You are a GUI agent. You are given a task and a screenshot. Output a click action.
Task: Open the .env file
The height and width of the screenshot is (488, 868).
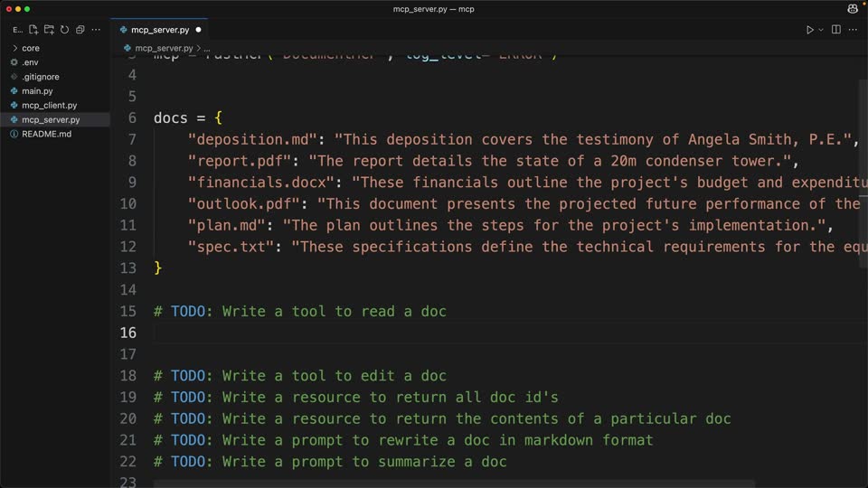point(55,62)
